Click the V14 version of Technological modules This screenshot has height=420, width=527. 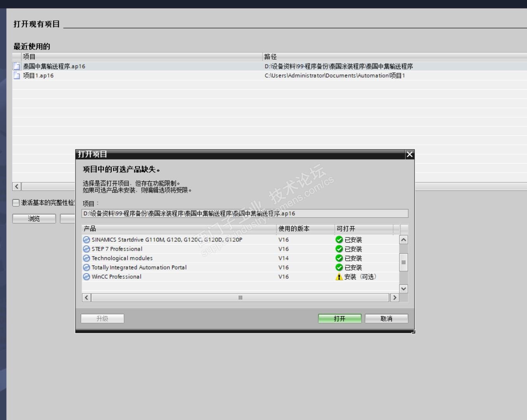point(283,258)
